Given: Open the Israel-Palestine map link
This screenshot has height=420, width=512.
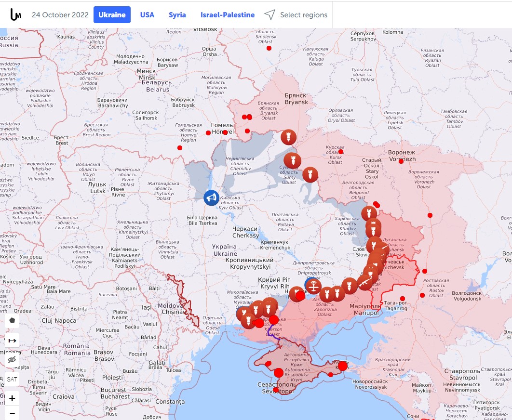Looking at the screenshot, I should pos(228,15).
